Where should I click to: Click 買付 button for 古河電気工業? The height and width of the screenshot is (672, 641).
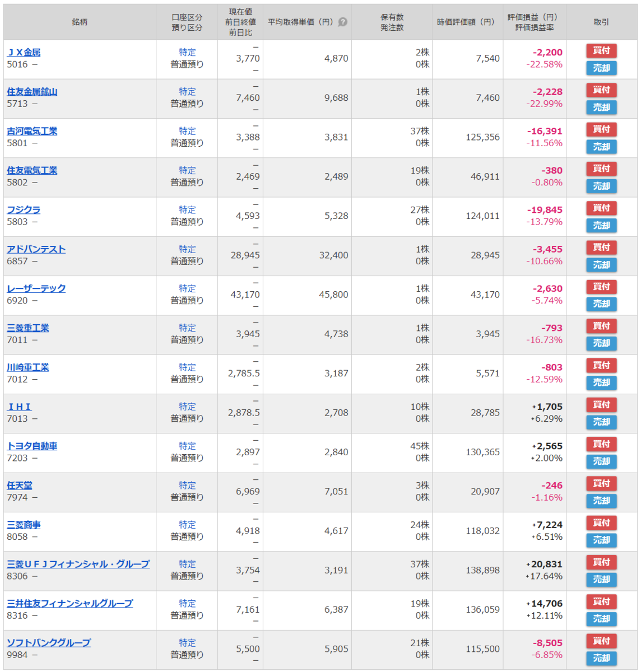(601, 129)
